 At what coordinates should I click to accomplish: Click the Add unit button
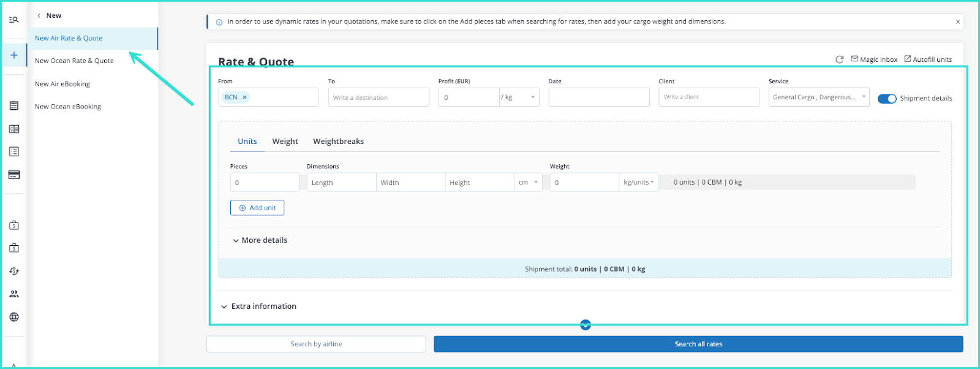257,208
